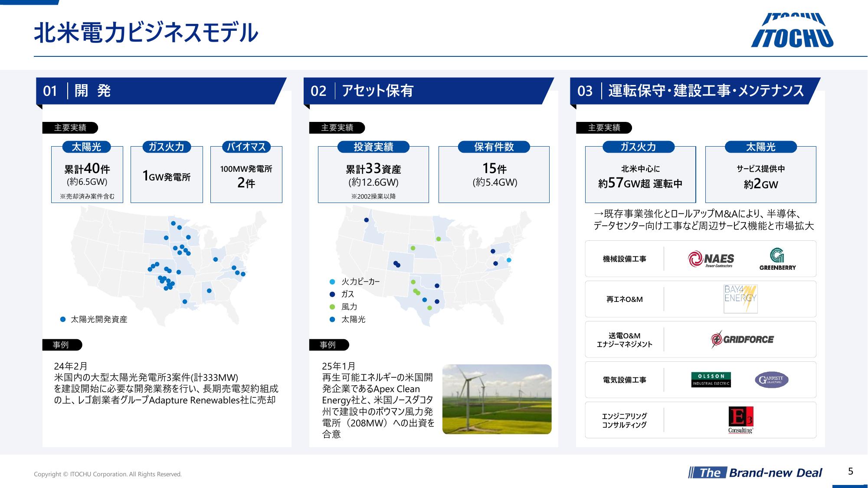Click the Greenberry logo

[777, 259]
